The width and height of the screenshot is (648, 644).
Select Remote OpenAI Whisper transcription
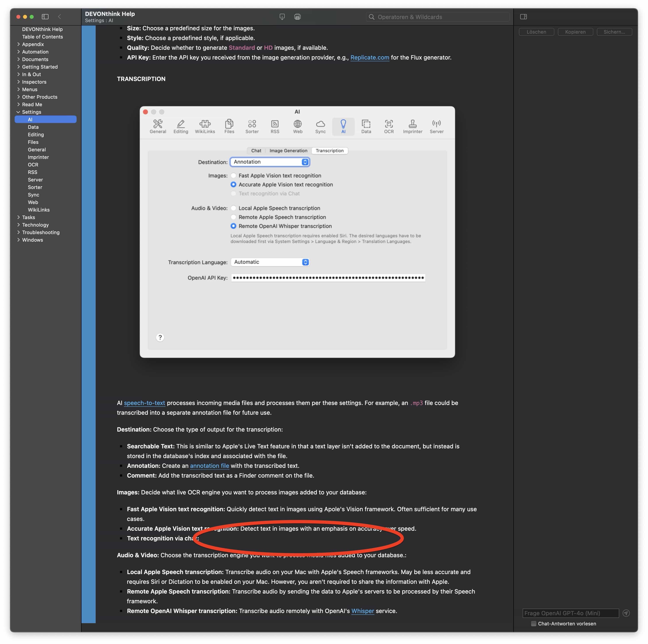click(233, 226)
